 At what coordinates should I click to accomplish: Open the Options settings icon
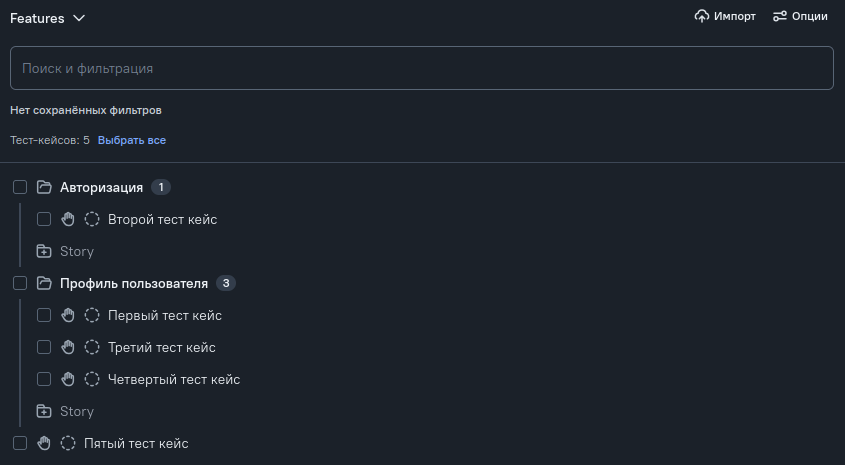[x=780, y=17]
